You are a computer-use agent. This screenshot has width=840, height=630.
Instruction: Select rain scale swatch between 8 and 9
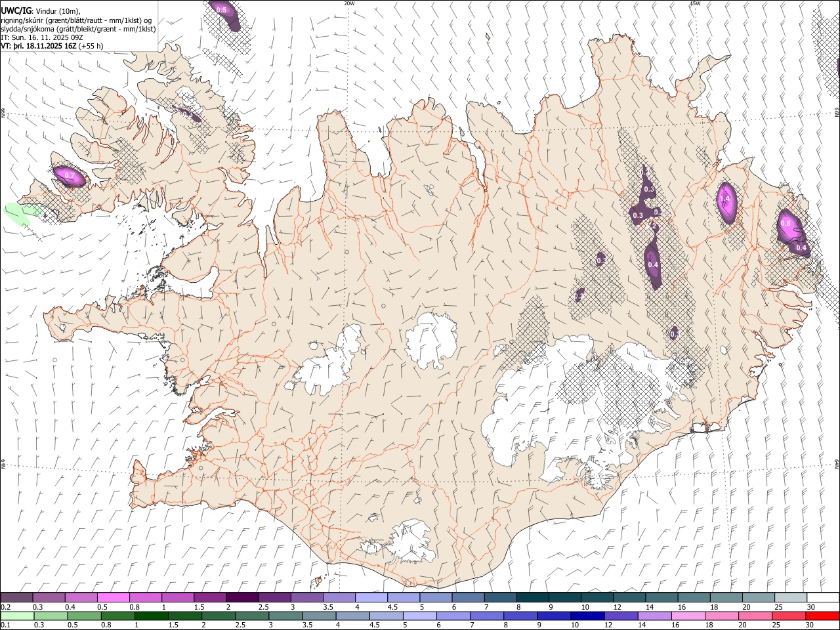[520, 616]
